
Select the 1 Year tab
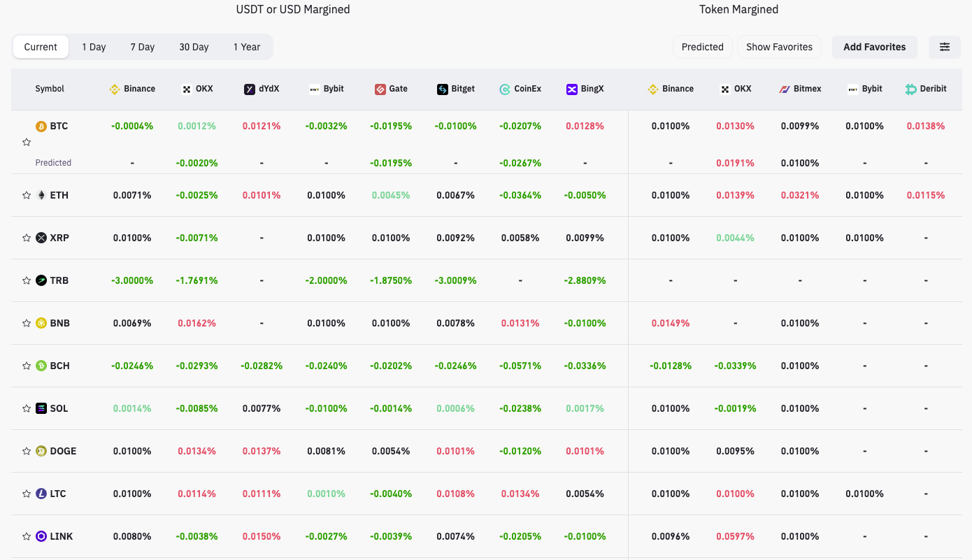point(246,47)
